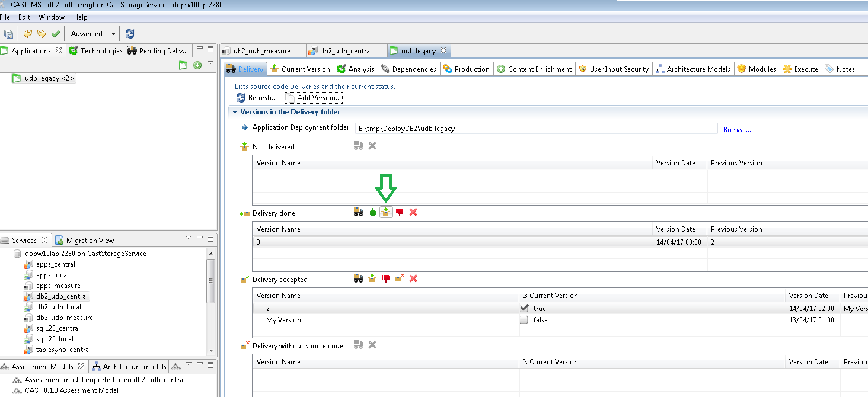The height and width of the screenshot is (397, 868).
Task: Click the highlighted icon in Delivery done
Action: [386, 212]
